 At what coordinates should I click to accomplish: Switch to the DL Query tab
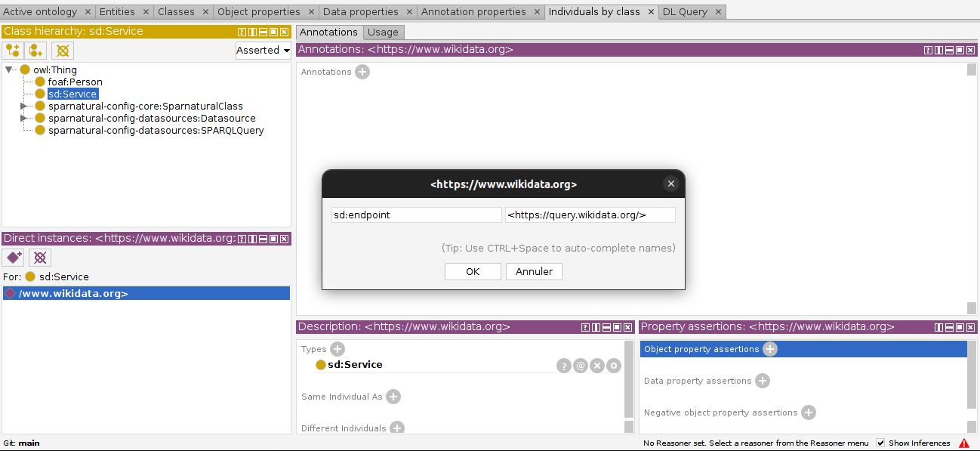click(x=685, y=11)
